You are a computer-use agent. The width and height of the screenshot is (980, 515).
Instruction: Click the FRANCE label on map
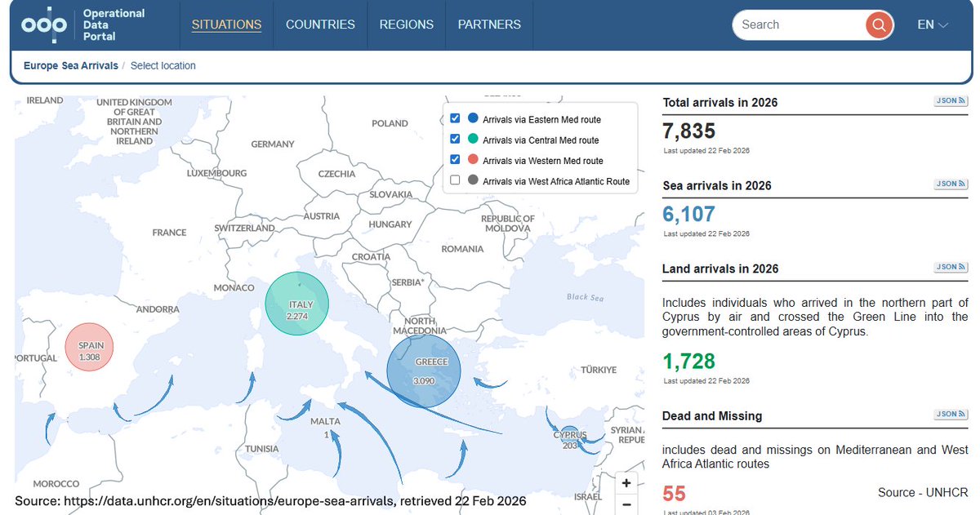pos(169,233)
